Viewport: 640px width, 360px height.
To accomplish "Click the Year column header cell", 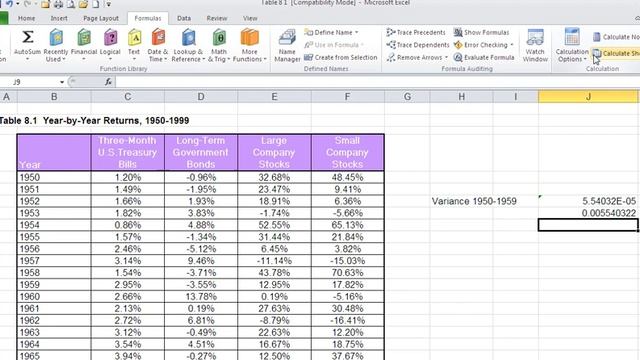I will (54, 153).
